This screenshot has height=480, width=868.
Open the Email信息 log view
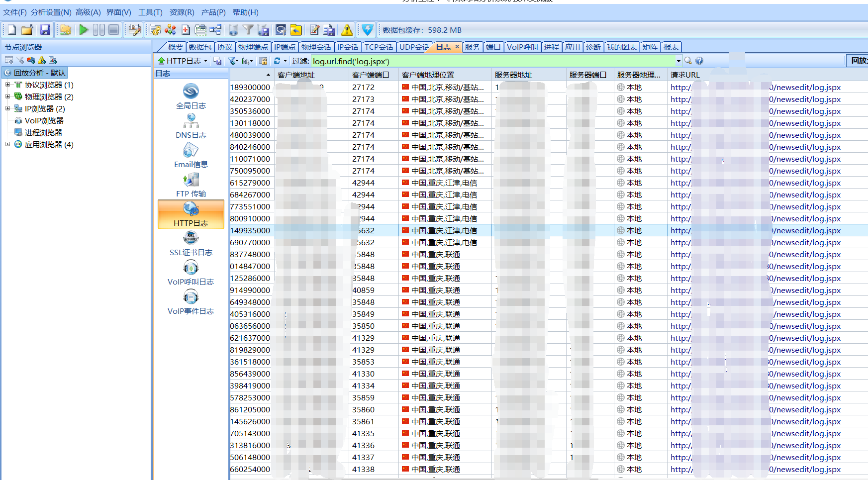(191, 155)
